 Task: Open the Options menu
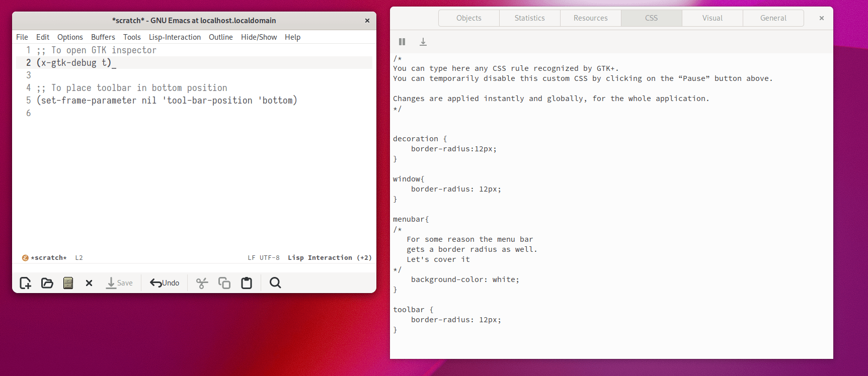tap(70, 37)
